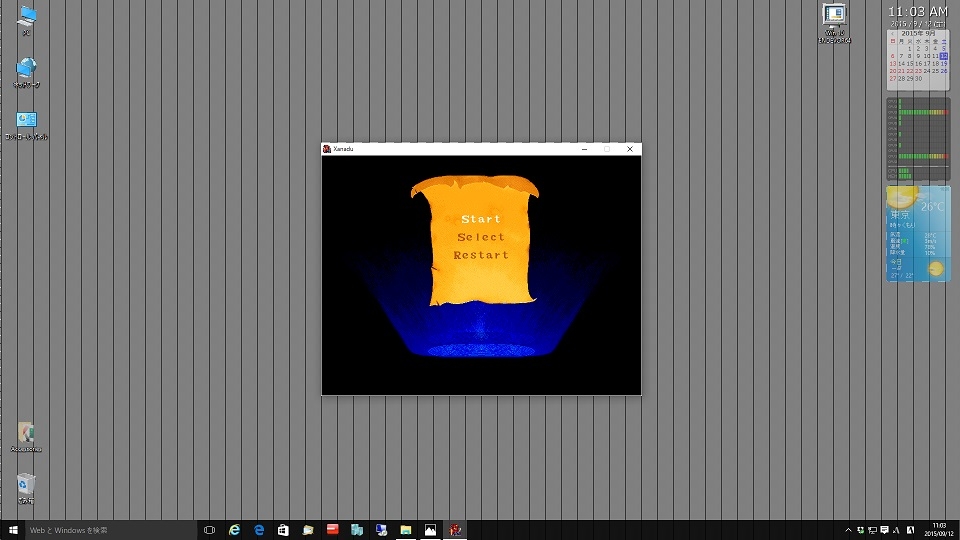Open the Recycle Bin desktop icon
Image resolution: width=960 pixels, height=540 pixels.
point(26,487)
